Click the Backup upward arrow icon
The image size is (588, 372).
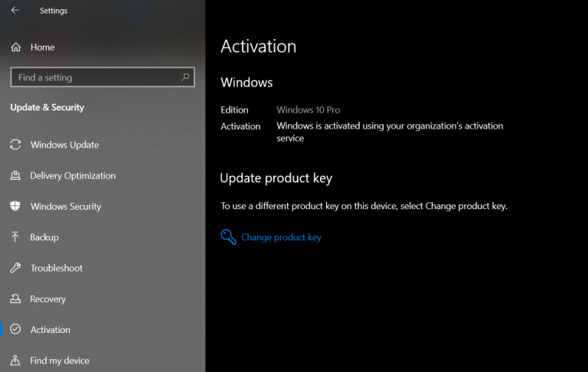(x=15, y=237)
